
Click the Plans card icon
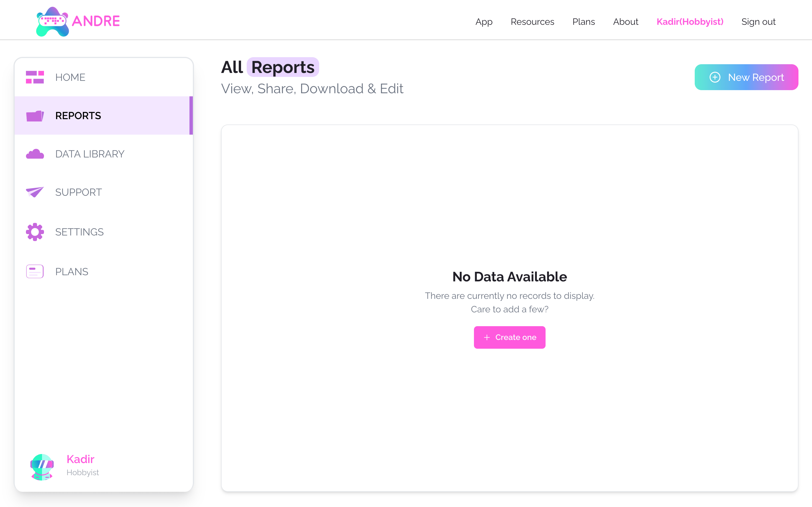pyautogui.click(x=35, y=271)
